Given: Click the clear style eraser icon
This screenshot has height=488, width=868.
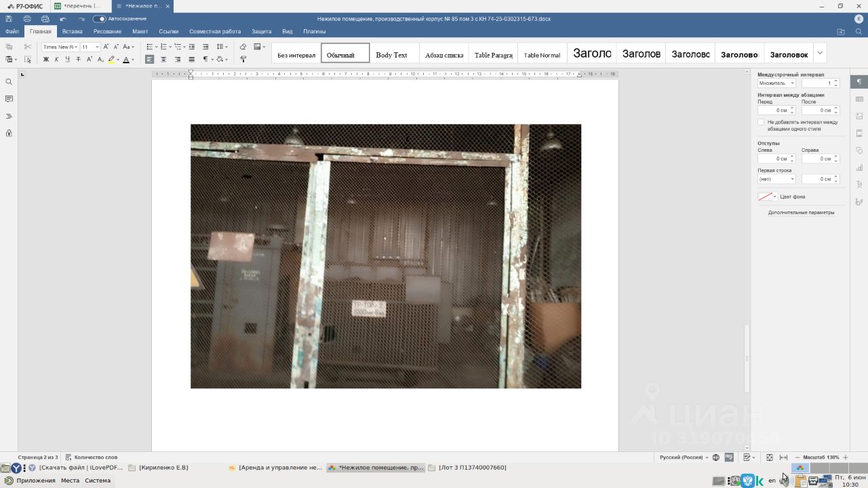Looking at the screenshot, I should coord(243,47).
